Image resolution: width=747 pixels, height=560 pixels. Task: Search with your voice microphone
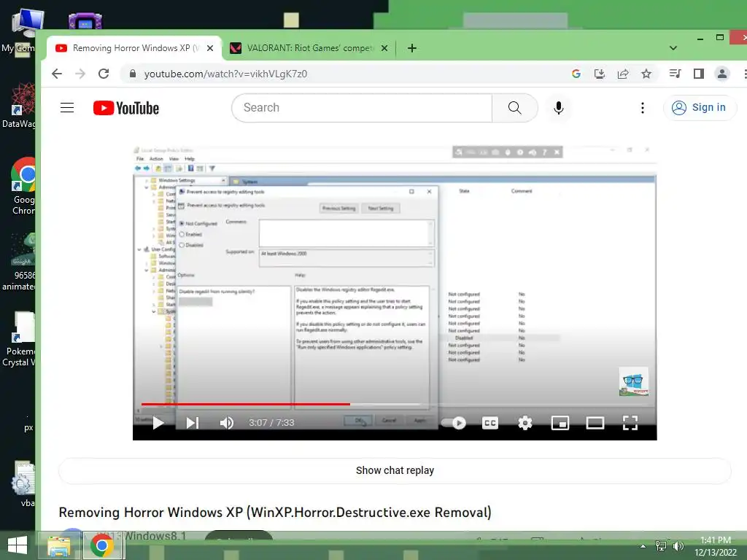(x=559, y=108)
